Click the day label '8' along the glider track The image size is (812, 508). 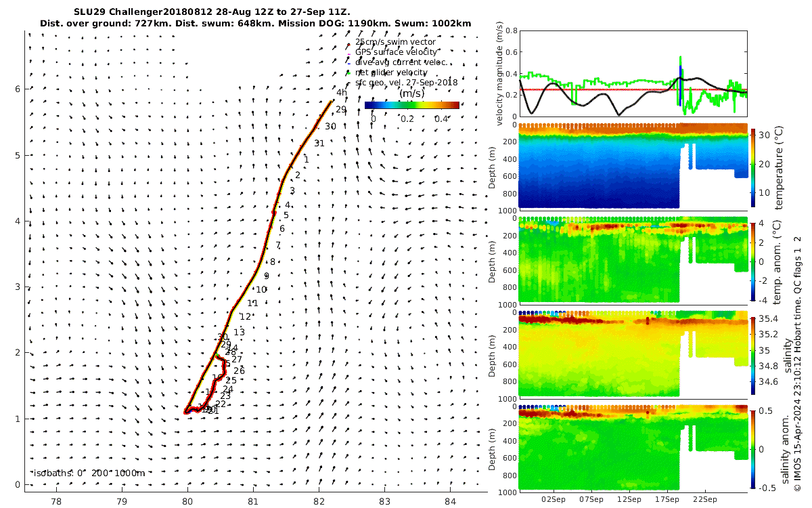click(272, 262)
